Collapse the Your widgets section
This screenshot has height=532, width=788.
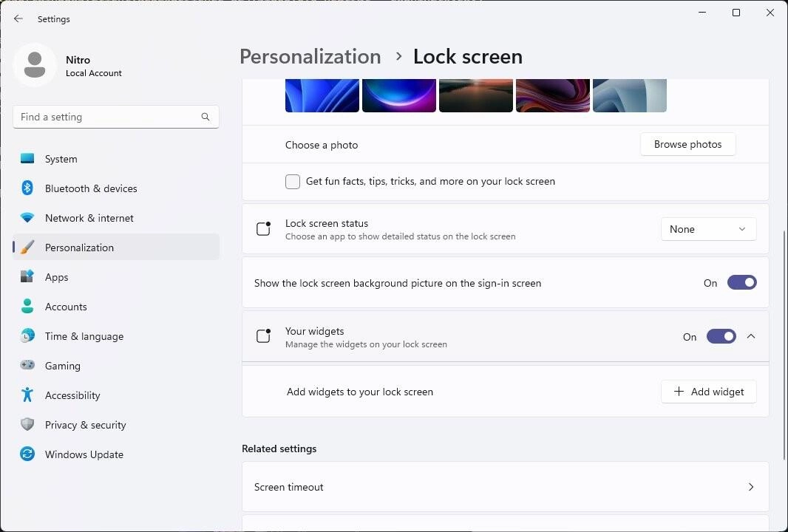coord(751,336)
